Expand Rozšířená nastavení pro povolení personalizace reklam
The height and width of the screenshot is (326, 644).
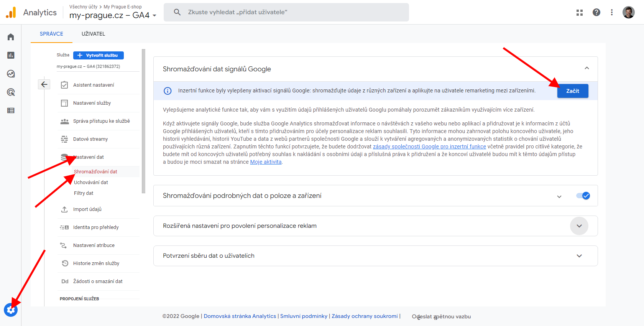579,226
